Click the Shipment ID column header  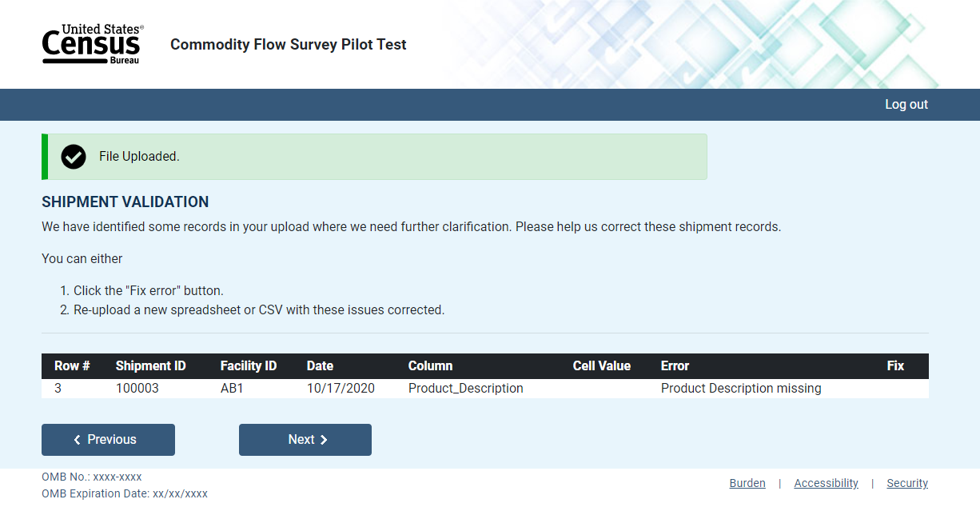(x=150, y=366)
